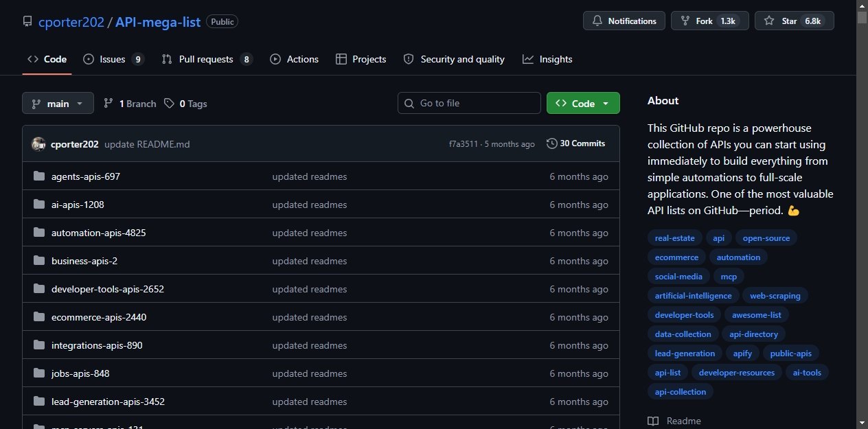Open the integrations-apis-890 folder

point(97,345)
